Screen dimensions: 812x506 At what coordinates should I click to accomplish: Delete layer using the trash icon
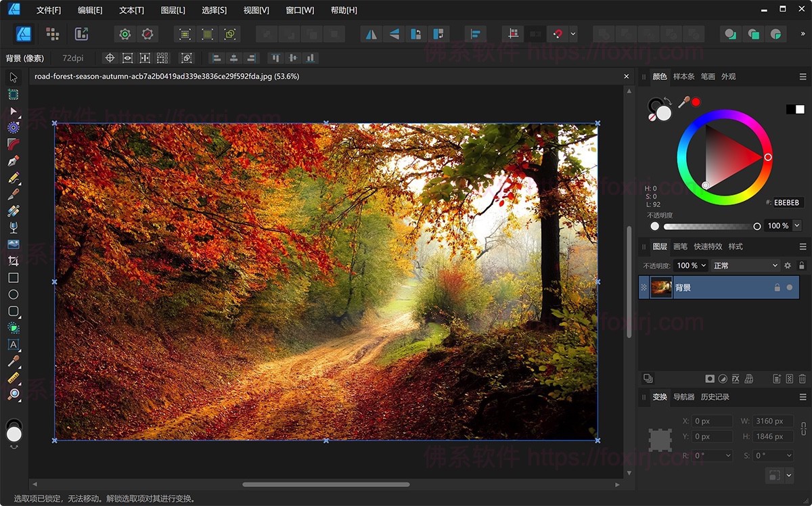tap(802, 379)
